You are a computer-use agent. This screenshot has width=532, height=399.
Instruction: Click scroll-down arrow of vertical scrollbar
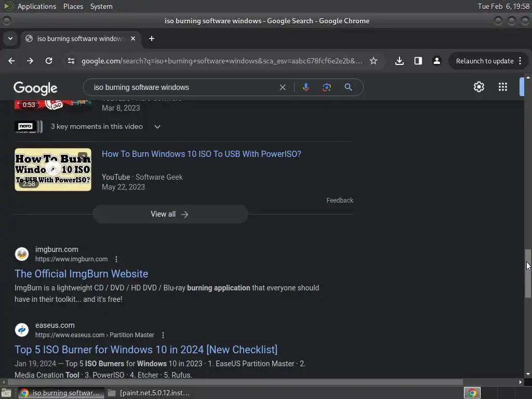pyautogui.click(x=528, y=374)
